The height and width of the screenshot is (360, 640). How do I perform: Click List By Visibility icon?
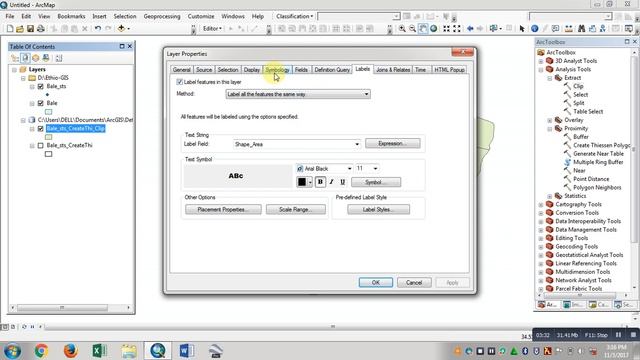36,58
